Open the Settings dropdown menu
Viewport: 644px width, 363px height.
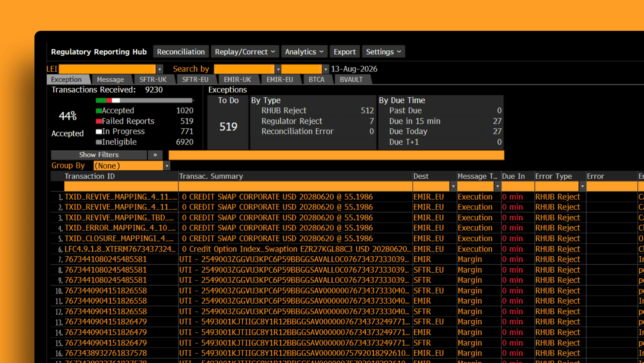click(x=383, y=52)
